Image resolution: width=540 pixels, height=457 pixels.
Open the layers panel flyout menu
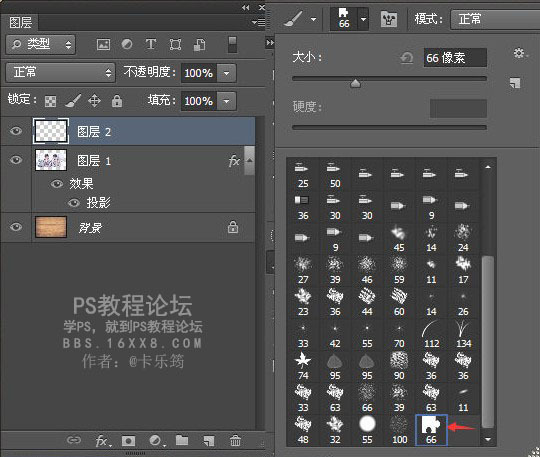pyautogui.click(x=258, y=23)
